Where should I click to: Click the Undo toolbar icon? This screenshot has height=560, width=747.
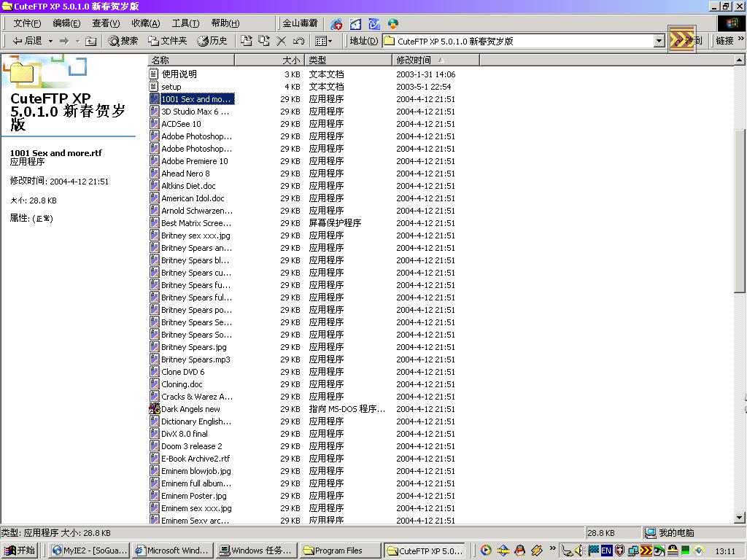click(298, 41)
